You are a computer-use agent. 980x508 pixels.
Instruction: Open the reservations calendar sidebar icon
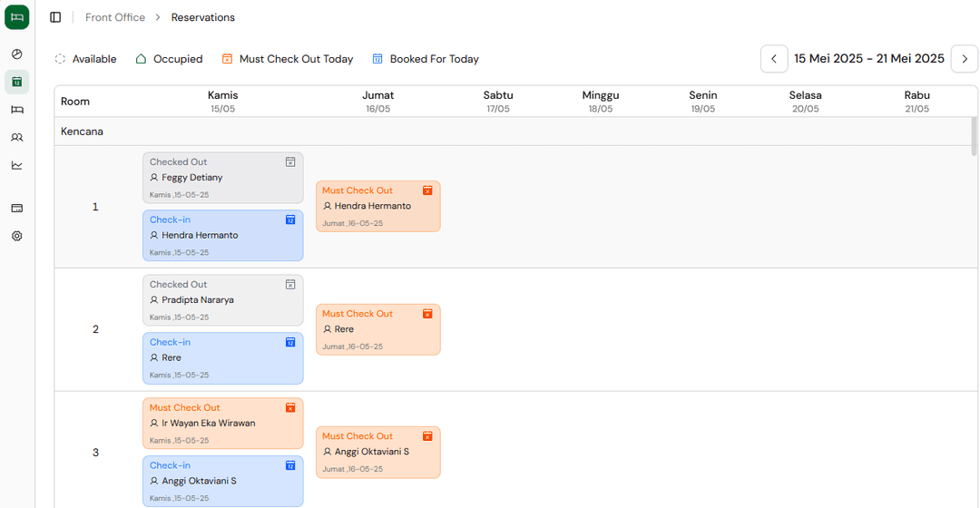tap(17, 82)
